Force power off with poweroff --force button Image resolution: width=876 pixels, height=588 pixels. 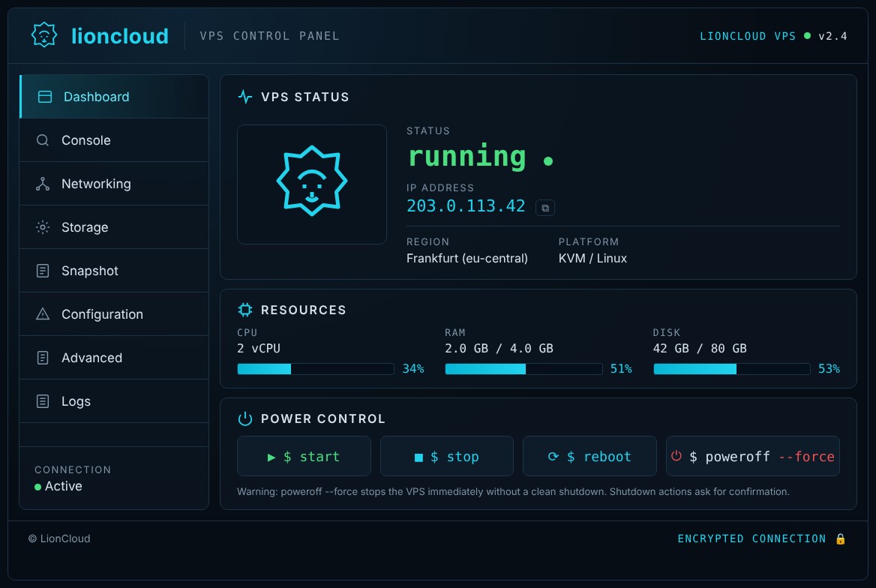[x=752, y=456]
